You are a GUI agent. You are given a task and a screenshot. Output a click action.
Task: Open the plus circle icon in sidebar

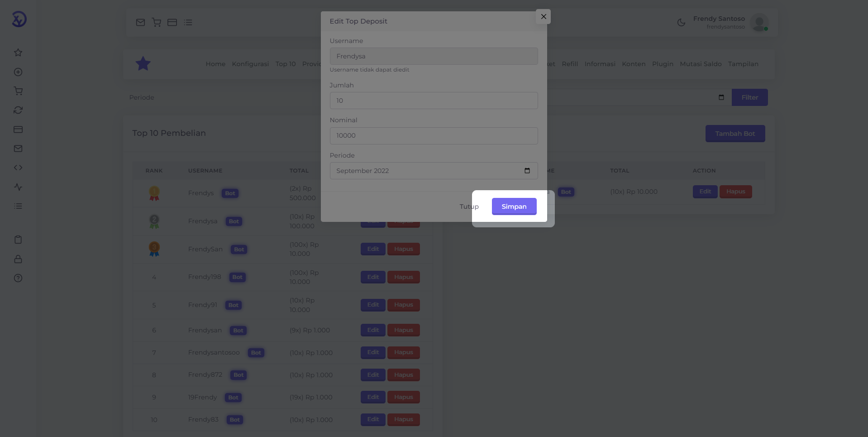coord(18,72)
